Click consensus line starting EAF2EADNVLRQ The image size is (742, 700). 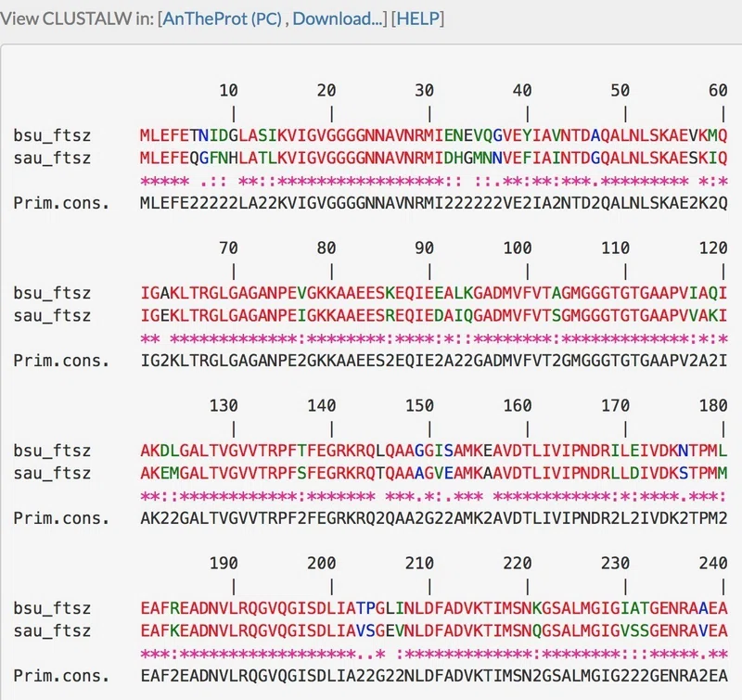pyautogui.click(x=433, y=675)
